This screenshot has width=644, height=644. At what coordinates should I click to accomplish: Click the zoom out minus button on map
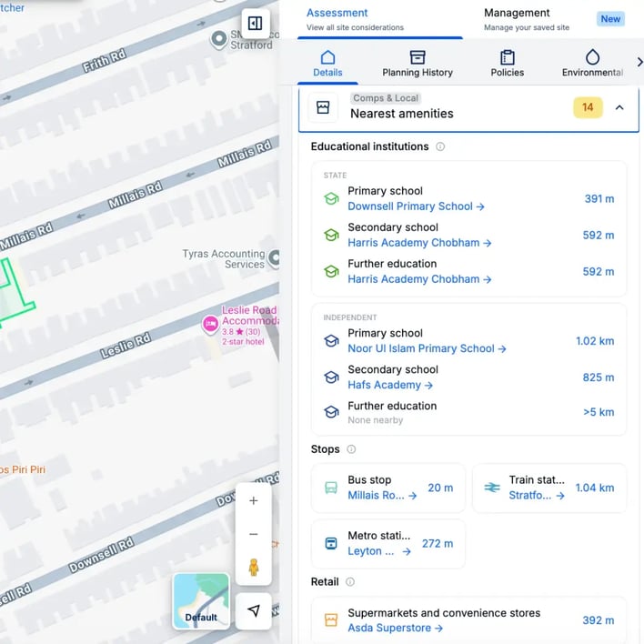tap(254, 535)
